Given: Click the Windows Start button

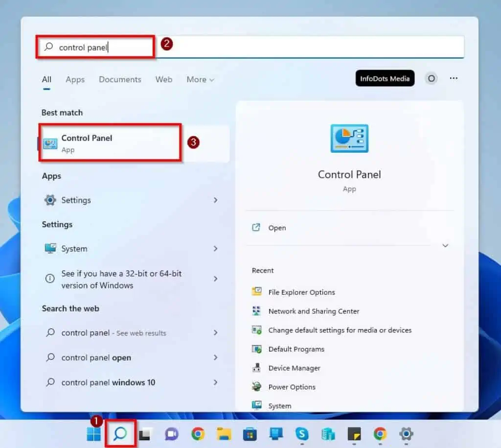Looking at the screenshot, I should [93, 434].
